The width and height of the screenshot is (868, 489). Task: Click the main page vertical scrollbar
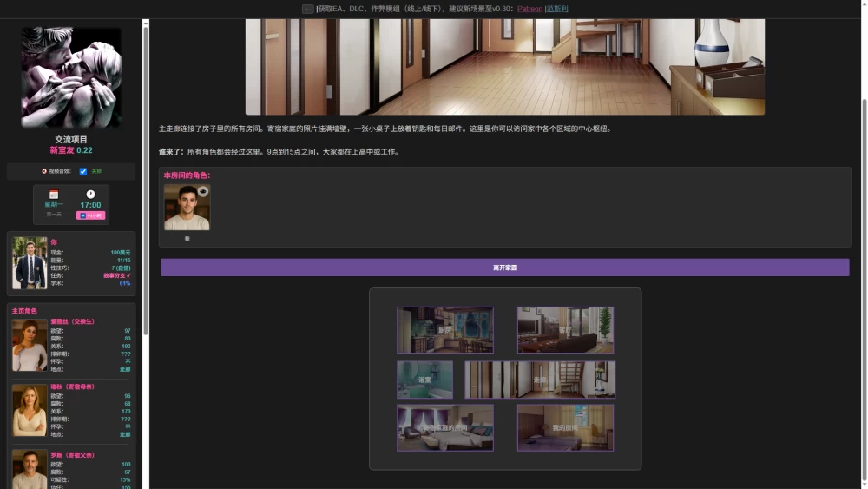865,288
